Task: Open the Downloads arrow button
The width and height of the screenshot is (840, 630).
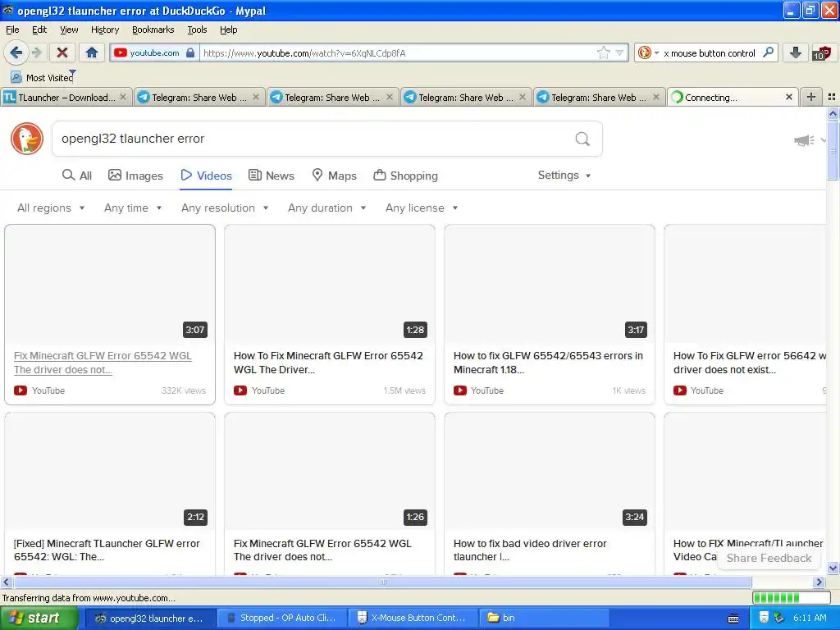Action: tap(796, 52)
